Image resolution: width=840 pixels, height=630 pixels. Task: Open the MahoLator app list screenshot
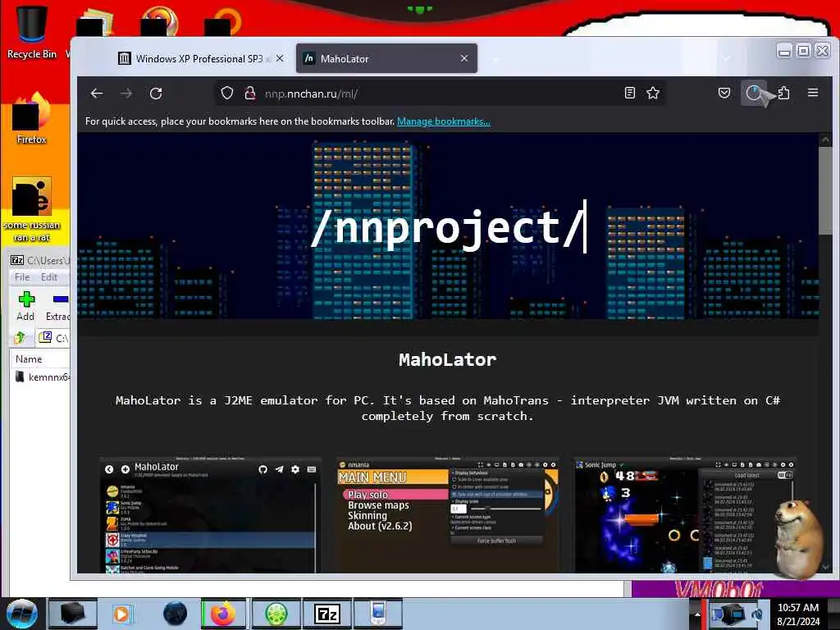point(211,514)
